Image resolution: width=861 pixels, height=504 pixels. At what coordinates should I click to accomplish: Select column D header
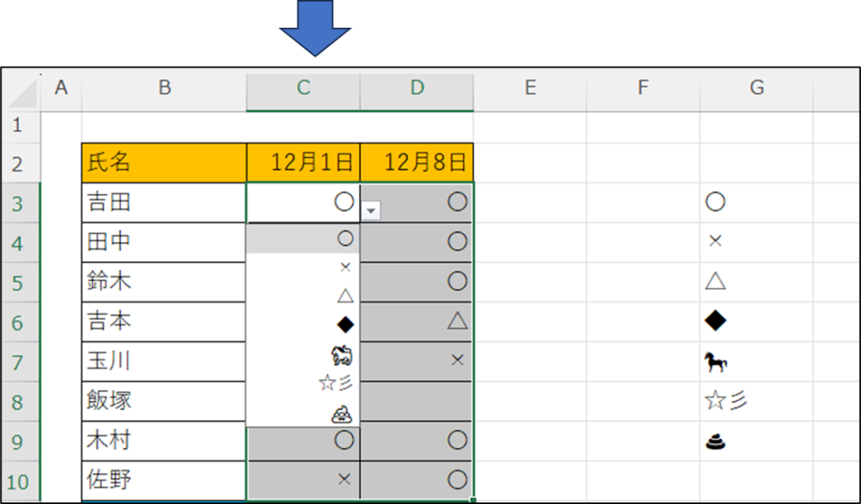(x=417, y=87)
